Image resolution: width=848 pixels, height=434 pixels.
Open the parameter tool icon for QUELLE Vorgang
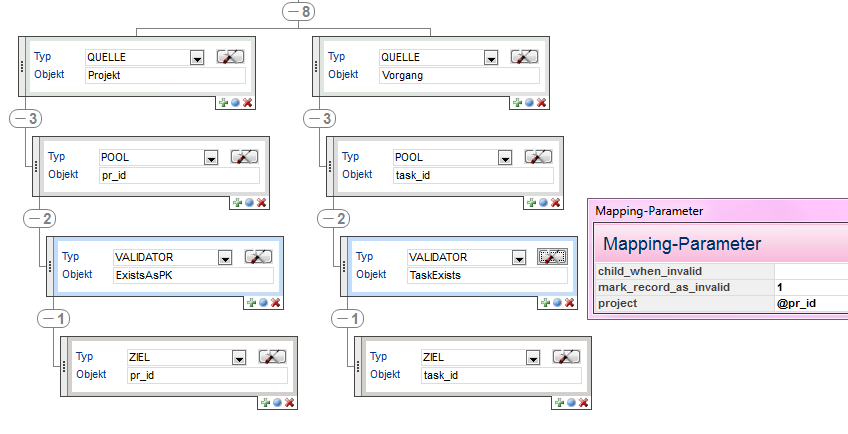(524, 57)
